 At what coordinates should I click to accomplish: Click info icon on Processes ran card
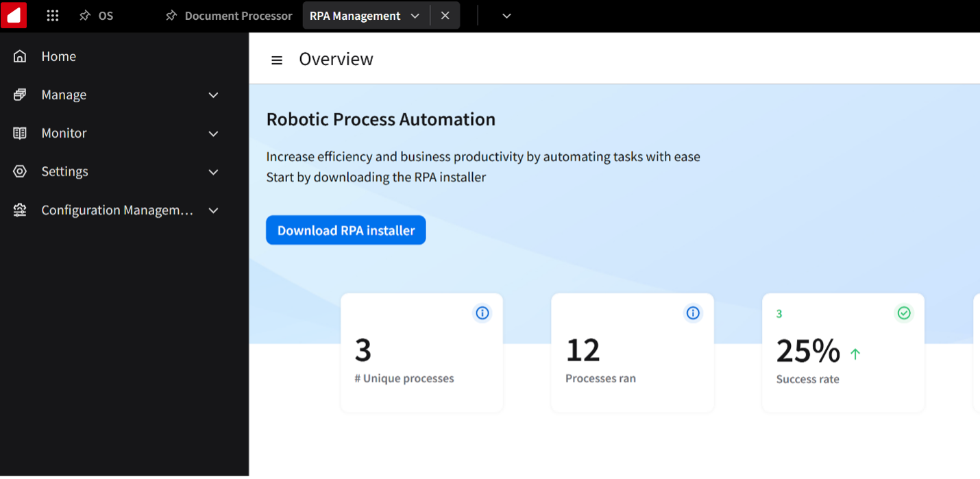(693, 313)
